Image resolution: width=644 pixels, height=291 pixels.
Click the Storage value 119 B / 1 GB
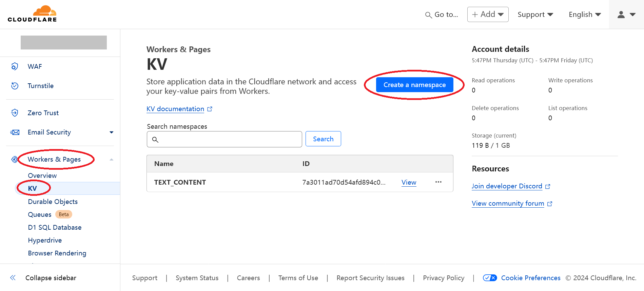click(491, 145)
